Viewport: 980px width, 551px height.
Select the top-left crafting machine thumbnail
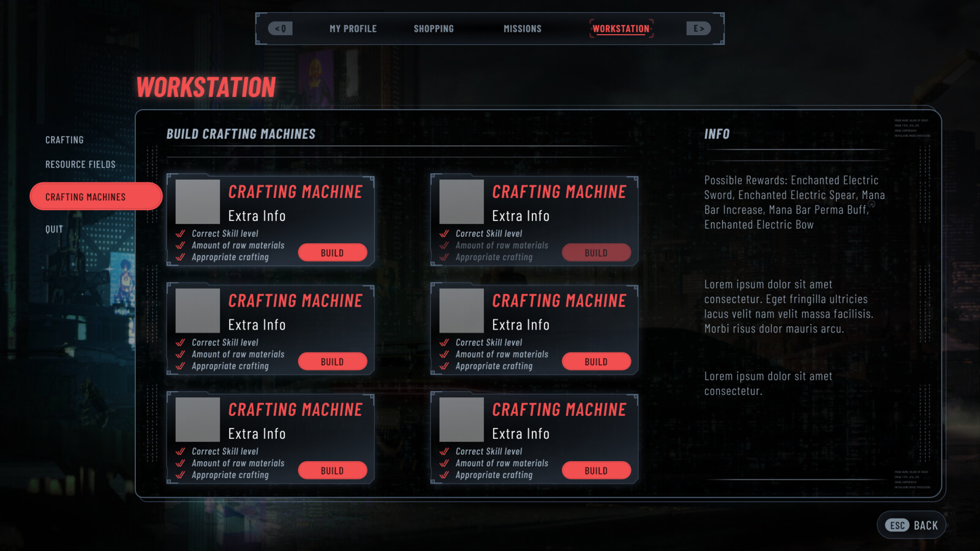point(198,201)
